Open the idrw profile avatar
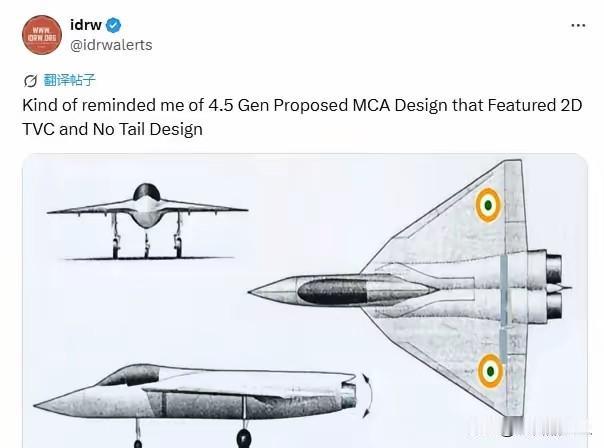The width and height of the screenshot is (604, 448). pos(42,35)
